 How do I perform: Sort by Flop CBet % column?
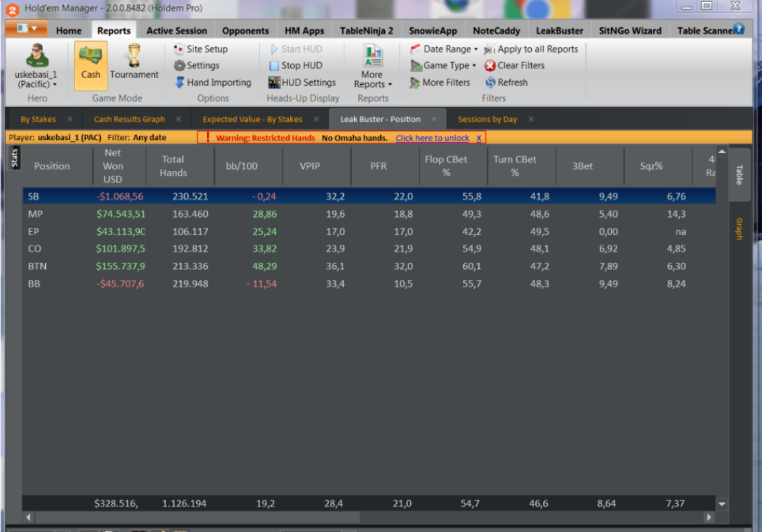point(446,166)
